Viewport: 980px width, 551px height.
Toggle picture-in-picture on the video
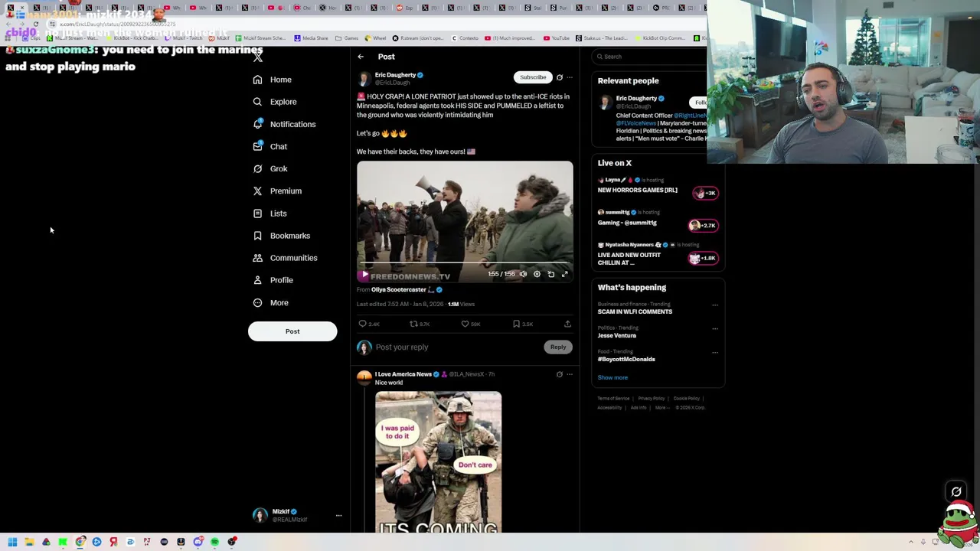pos(550,274)
